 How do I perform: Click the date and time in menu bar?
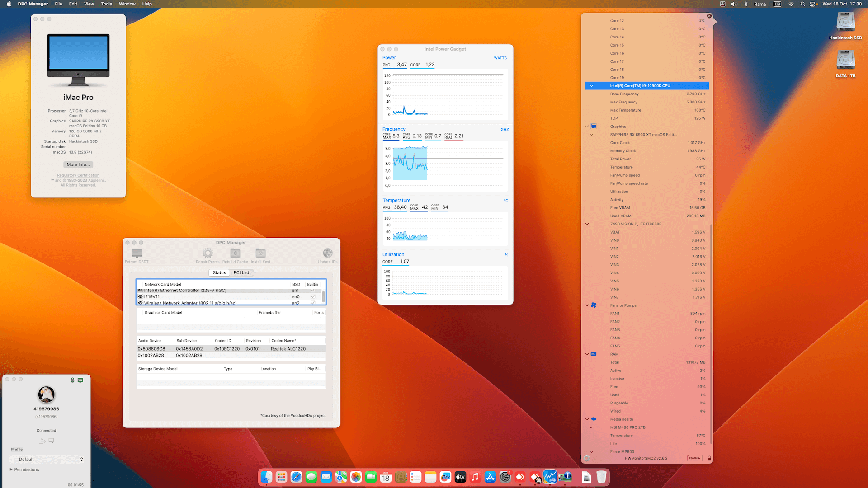[842, 4]
